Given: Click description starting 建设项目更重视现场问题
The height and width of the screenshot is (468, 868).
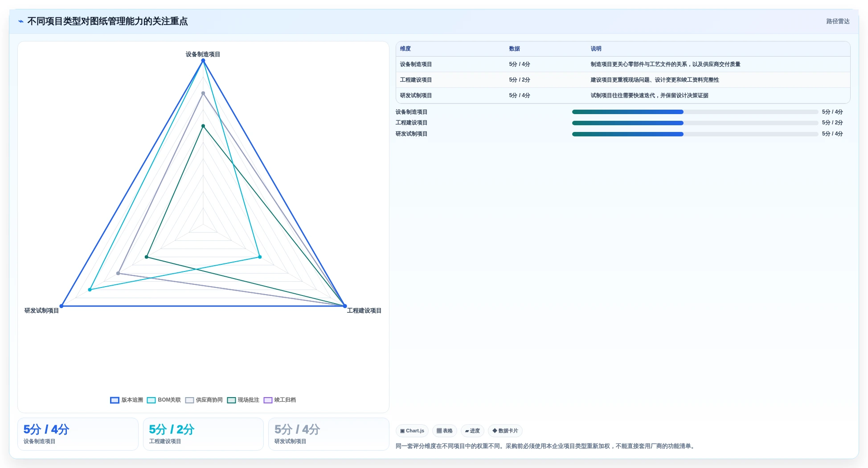Looking at the screenshot, I should (x=655, y=80).
